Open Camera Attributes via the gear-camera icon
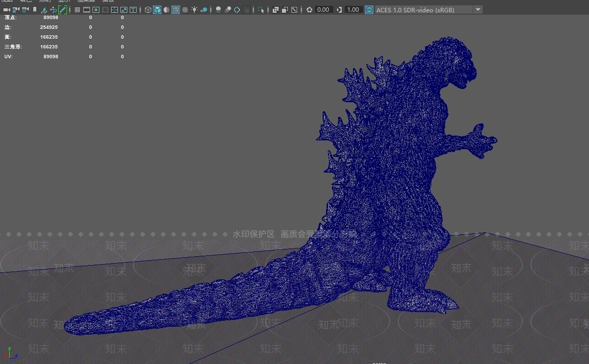This screenshot has height=364, width=589. point(25,10)
